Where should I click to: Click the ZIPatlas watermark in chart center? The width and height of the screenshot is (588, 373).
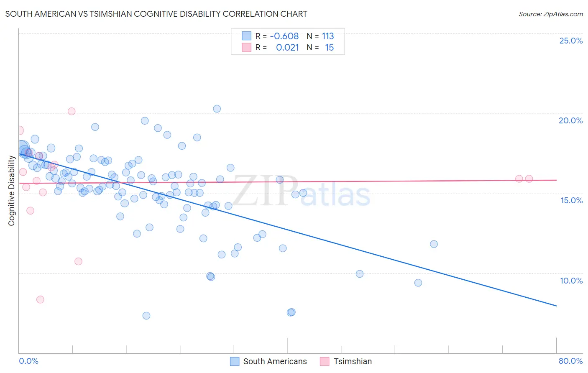(x=301, y=191)
